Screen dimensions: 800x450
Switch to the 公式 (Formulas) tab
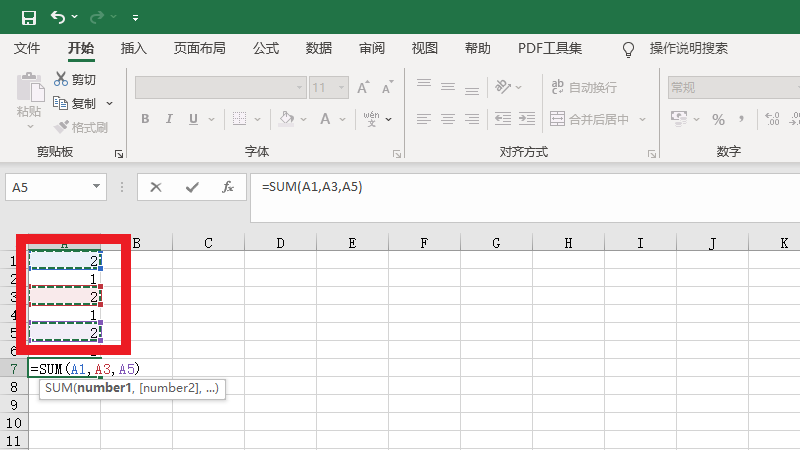pos(266,48)
